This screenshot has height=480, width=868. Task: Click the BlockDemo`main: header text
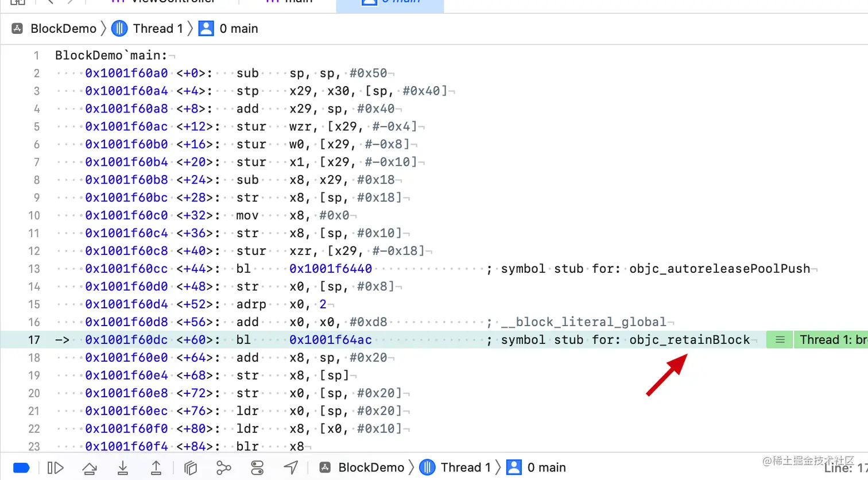[111, 55]
